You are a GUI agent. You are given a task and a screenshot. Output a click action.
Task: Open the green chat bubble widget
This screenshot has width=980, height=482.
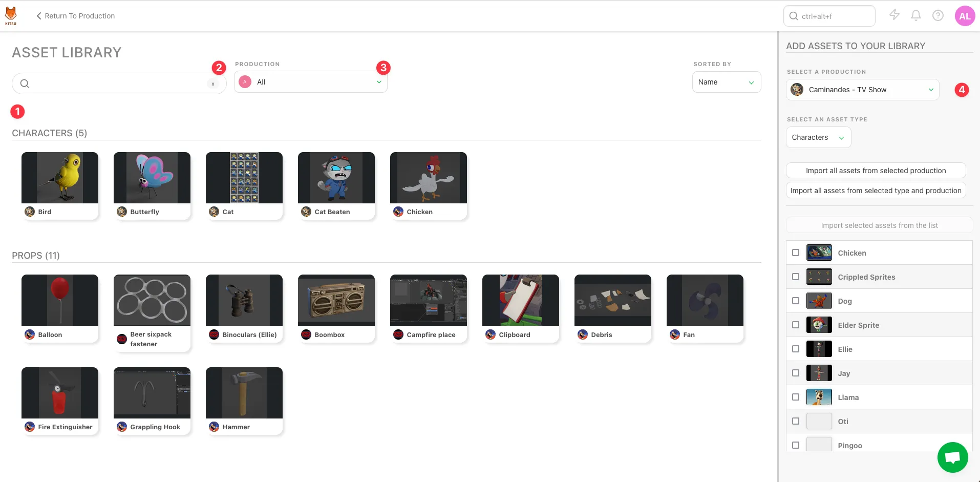(952, 457)
